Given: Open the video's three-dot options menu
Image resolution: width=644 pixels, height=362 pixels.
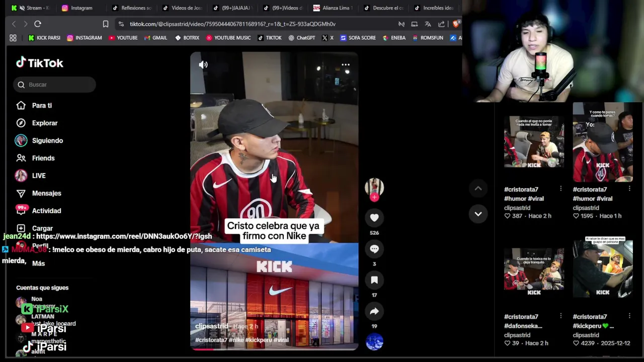Looking at the screenshot, I should [346, 65].
